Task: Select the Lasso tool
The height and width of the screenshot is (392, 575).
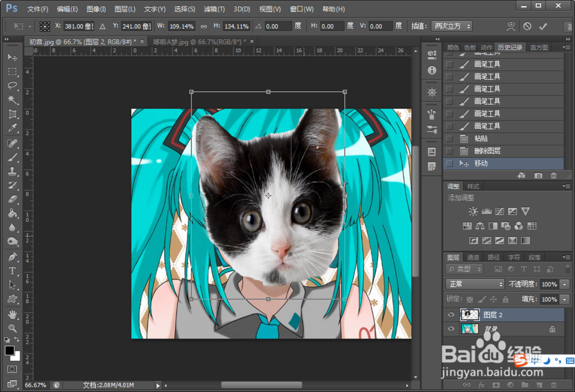Action: (x=13, y=86)
